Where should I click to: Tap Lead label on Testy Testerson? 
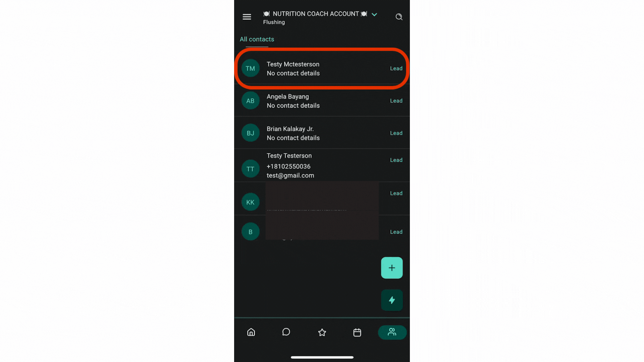(396, 160)
